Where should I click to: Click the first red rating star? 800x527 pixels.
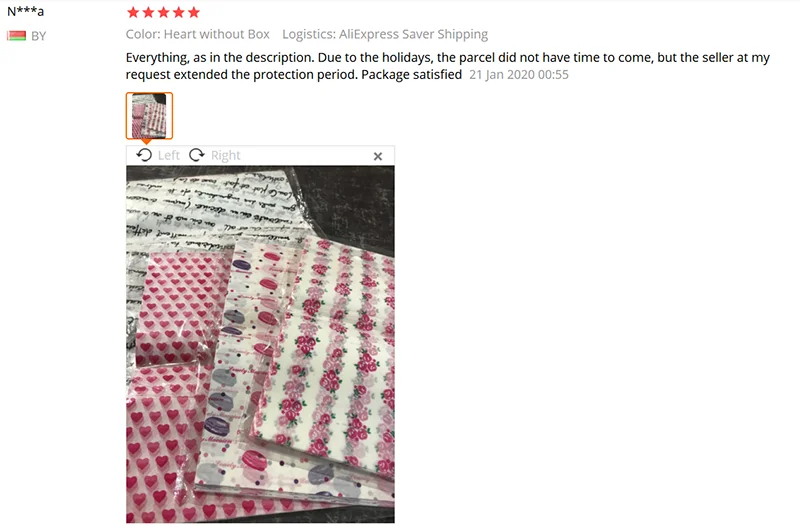pyautogui.click(x=133, y=12)
